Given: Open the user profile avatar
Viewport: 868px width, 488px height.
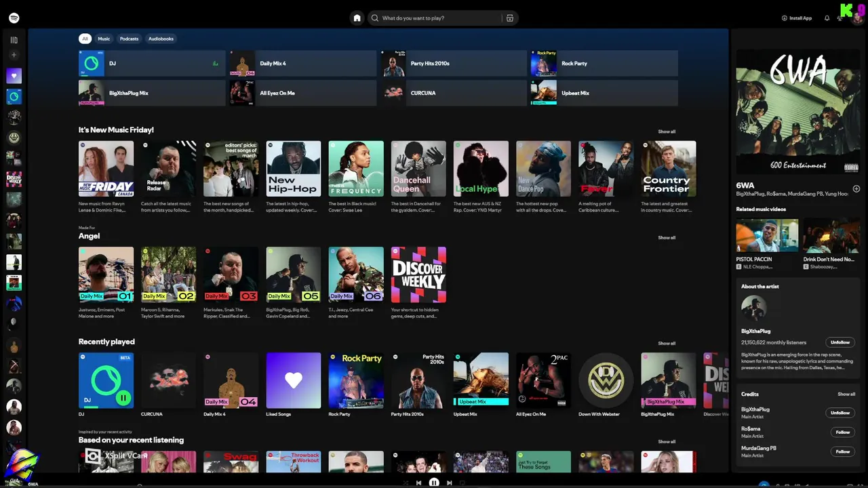Looking at the screenshot, I should [857, 18].
